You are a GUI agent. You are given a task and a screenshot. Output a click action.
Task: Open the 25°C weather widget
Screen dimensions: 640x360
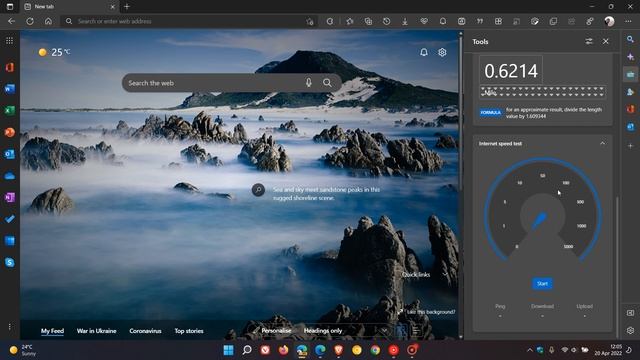(54, 52)
